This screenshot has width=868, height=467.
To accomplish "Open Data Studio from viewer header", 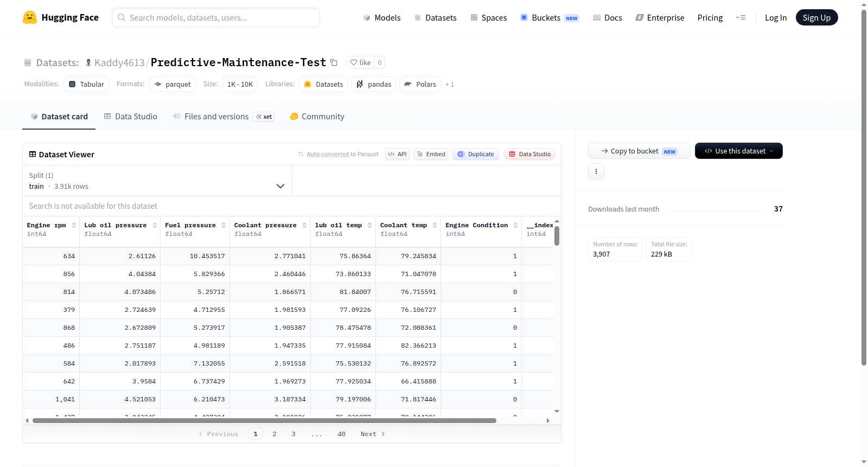I will pos(529,154).
